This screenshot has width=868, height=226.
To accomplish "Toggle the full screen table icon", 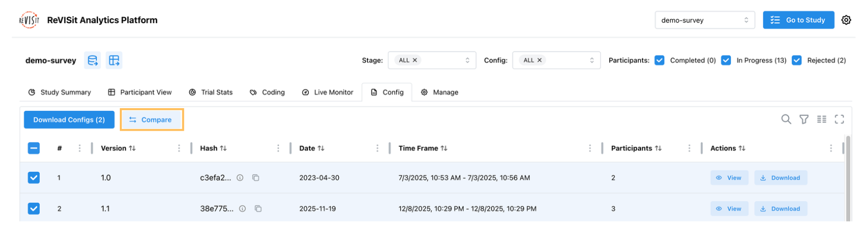I will tap(839, 119).
